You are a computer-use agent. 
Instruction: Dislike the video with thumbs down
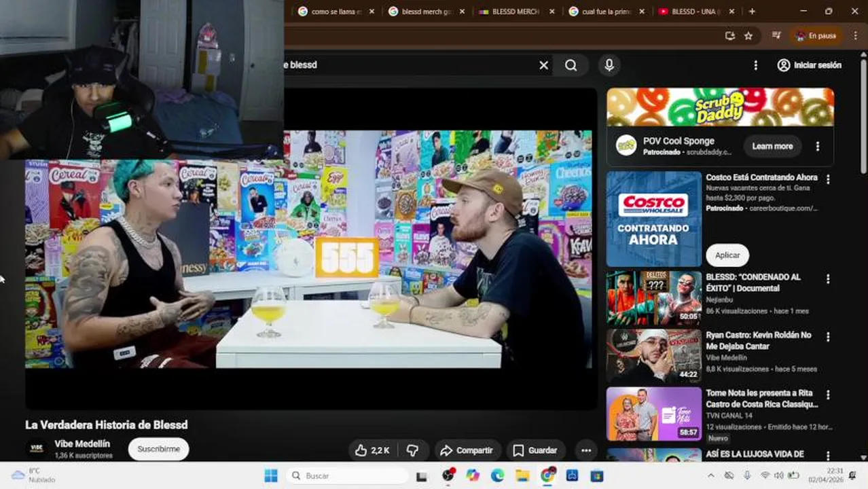(x=412, y=450)
